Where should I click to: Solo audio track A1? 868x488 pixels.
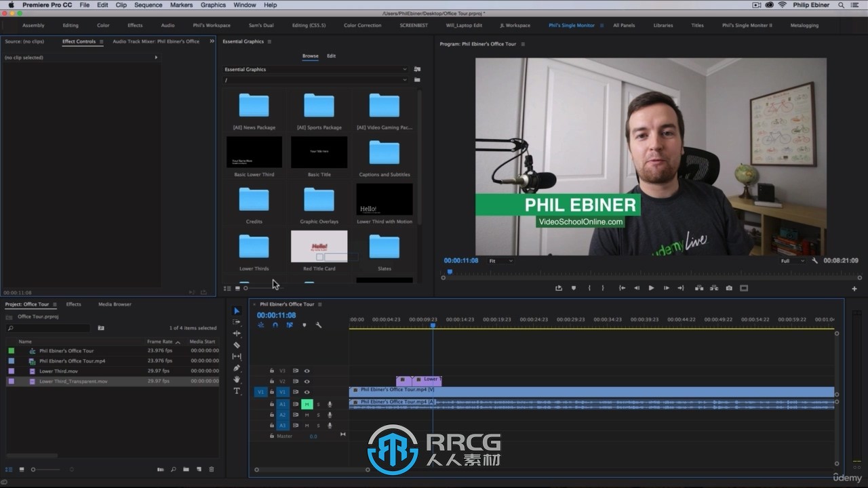(x=318, y=405)
